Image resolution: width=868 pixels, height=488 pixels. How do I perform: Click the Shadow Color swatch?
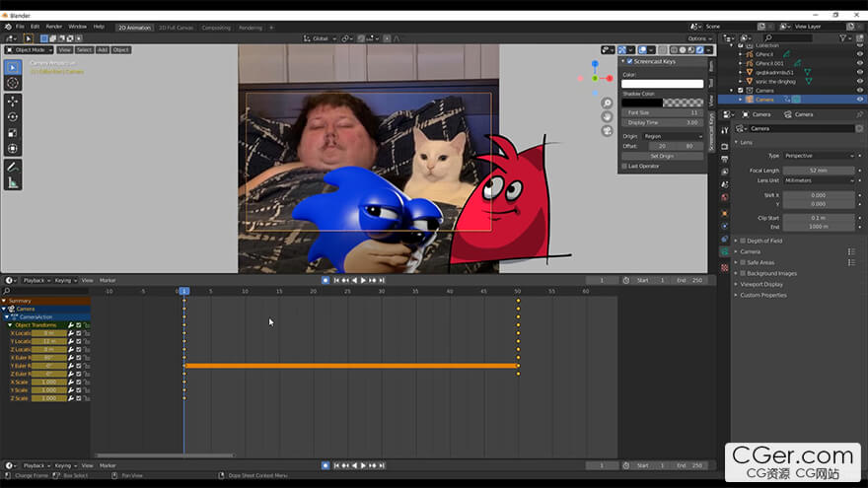click(662, 103)
